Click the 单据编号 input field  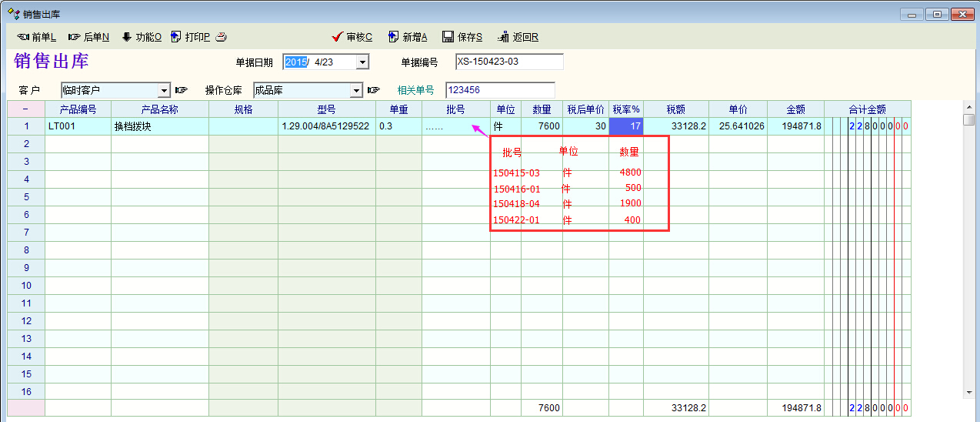(508, 62)
